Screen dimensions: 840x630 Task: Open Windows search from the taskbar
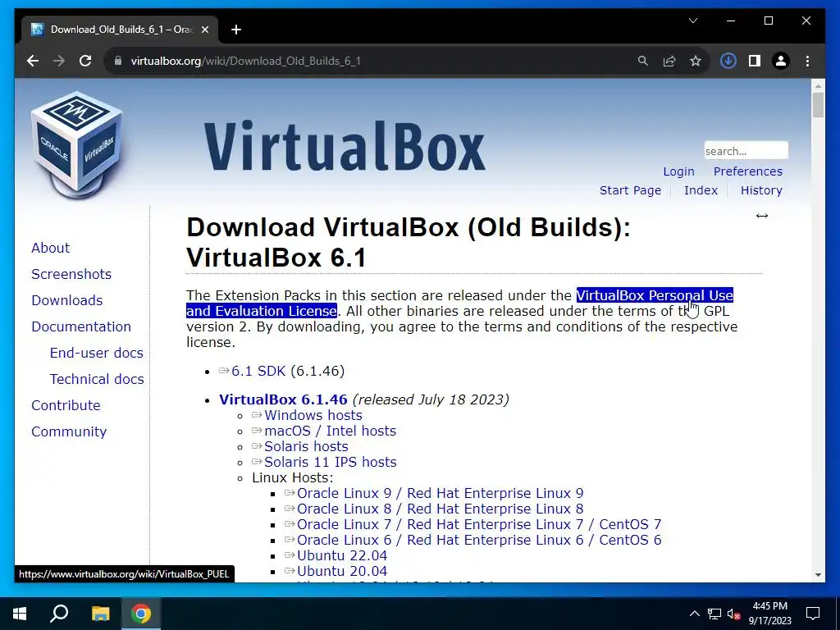[x=59, y=614]
